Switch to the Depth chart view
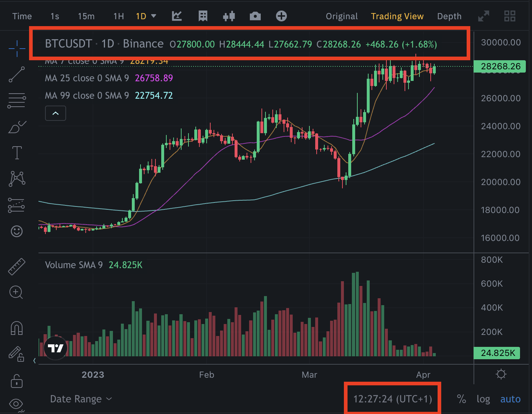 click(449, 16)
